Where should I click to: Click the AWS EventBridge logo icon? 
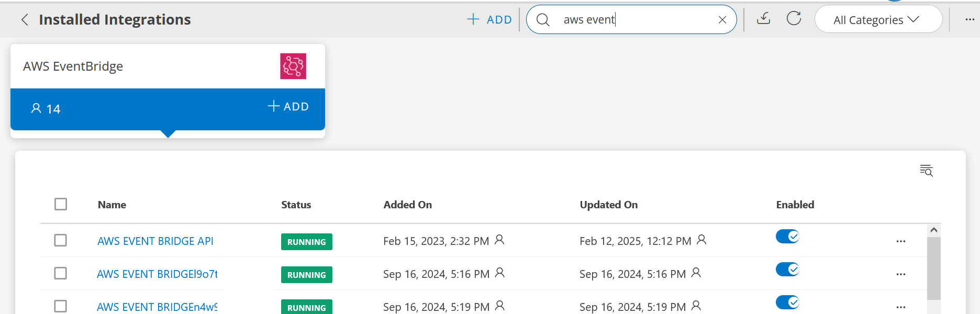click(x=293, y=66)
